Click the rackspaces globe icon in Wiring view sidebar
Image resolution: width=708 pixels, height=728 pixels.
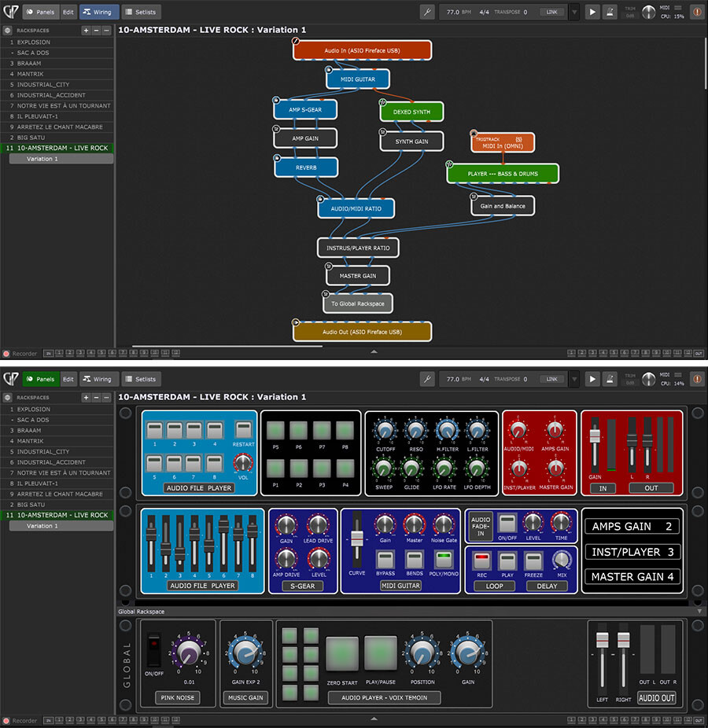click(7, 31)
